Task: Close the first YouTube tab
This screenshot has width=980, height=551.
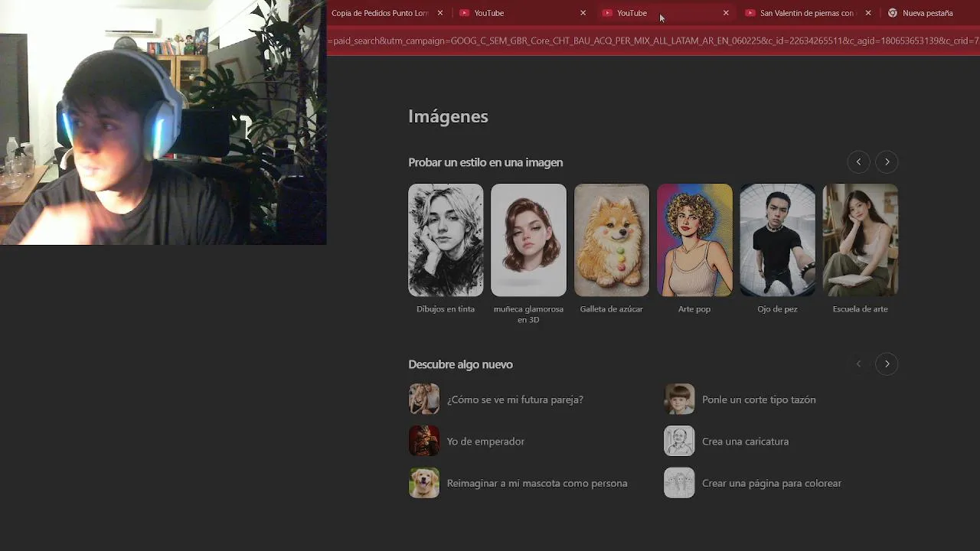Action: click(x=583, y=13)
